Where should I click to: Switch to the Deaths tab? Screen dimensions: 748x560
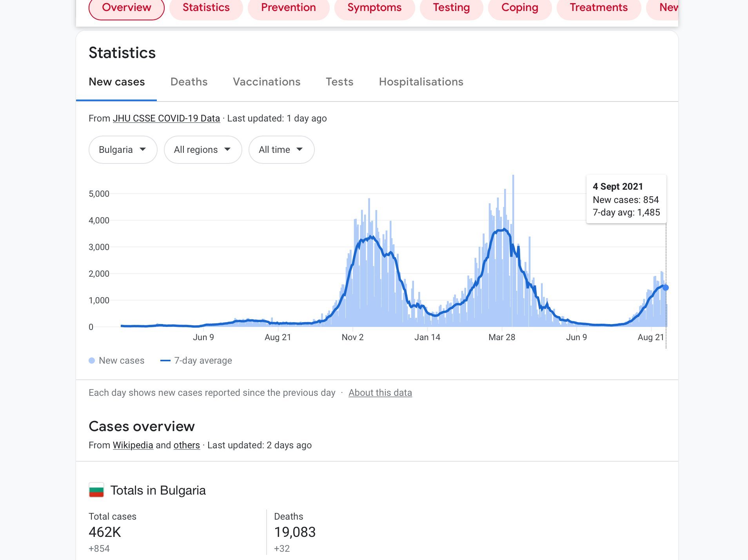[189, 82]
